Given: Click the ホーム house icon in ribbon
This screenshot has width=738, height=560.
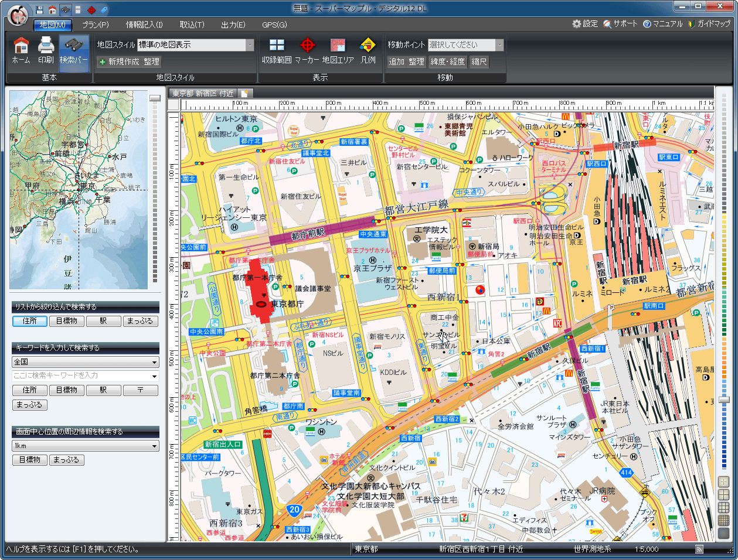Looking at the screenshot, I should point(21,51).
